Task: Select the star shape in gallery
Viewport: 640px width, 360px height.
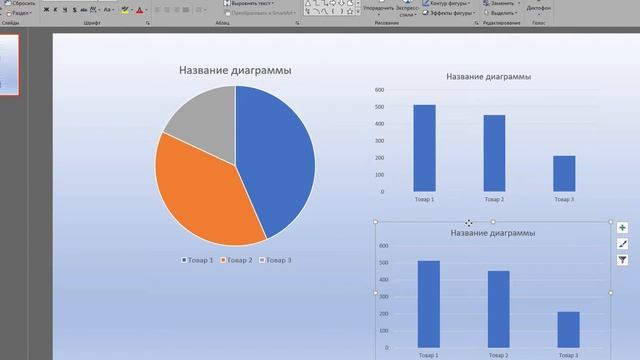Action: pos(350,11)
